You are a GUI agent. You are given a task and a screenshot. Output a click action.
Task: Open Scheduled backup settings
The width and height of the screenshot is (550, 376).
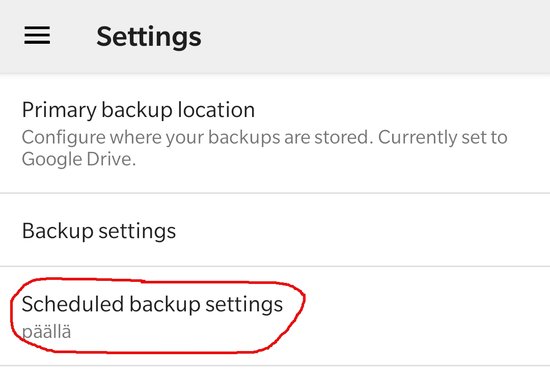click(x=275, y=316)
